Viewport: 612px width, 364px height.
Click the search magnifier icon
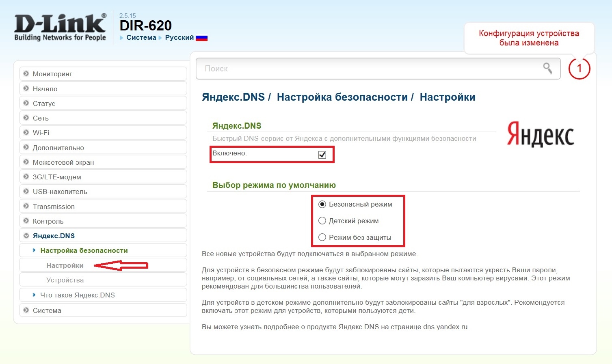[547, 68]
